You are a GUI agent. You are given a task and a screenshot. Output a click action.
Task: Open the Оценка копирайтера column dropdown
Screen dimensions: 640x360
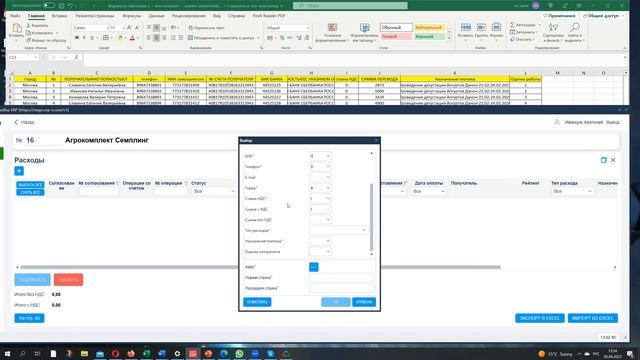point(320,251)
